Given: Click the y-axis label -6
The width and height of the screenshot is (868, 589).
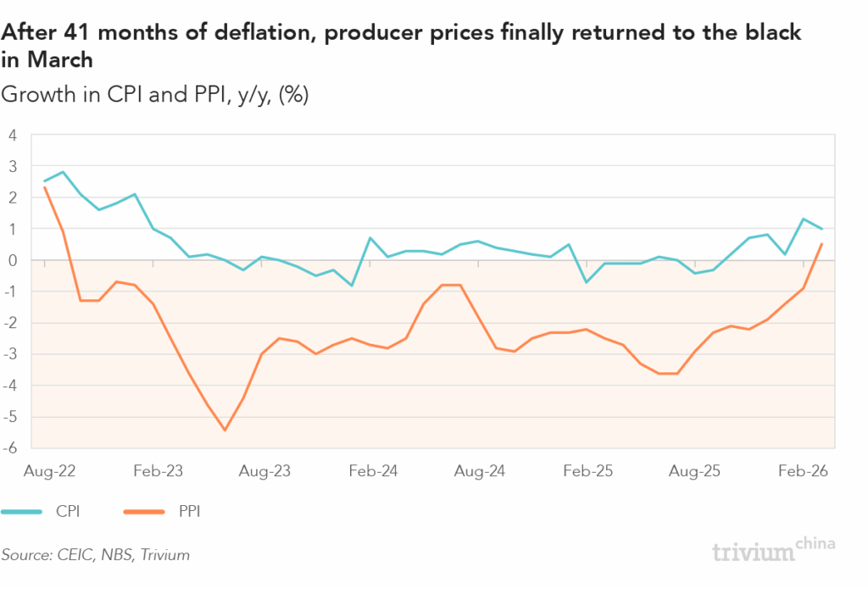Looking at the screenshot, I should (x=12, y=448).
